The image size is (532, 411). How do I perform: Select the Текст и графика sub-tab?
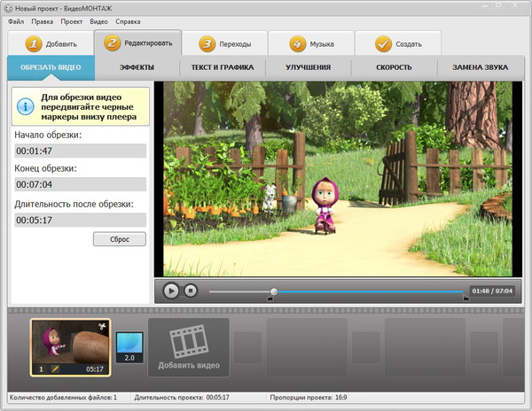pyautogui.click(x=222, y=67)
